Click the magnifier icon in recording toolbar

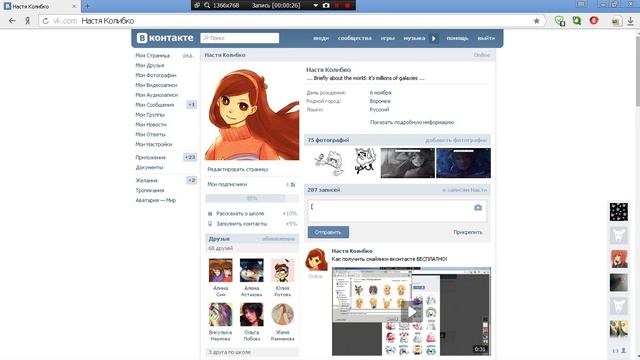click(x=207, y=5)
